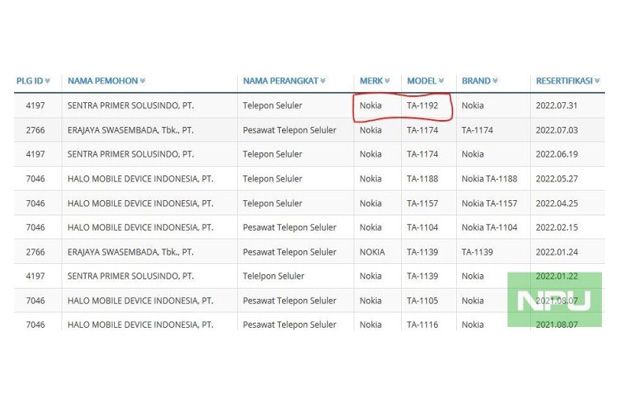The height and width of the screenshot is (413, 620).
Task: Sort by the NAMA PEMOHON column arrow
Action: (143, 81)
